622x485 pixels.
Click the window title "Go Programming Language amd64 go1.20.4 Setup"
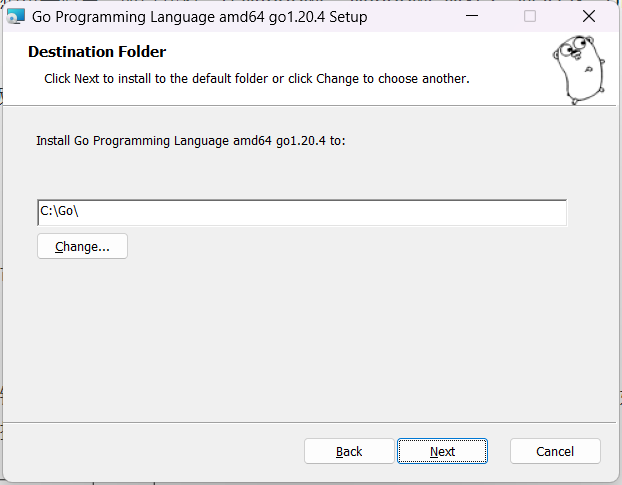point(200,17)
